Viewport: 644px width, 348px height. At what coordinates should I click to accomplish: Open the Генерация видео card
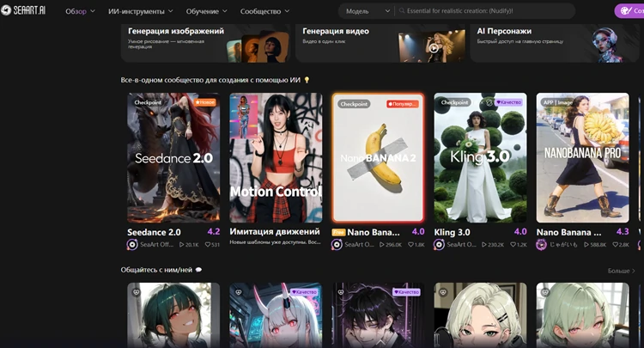(380, 43)
